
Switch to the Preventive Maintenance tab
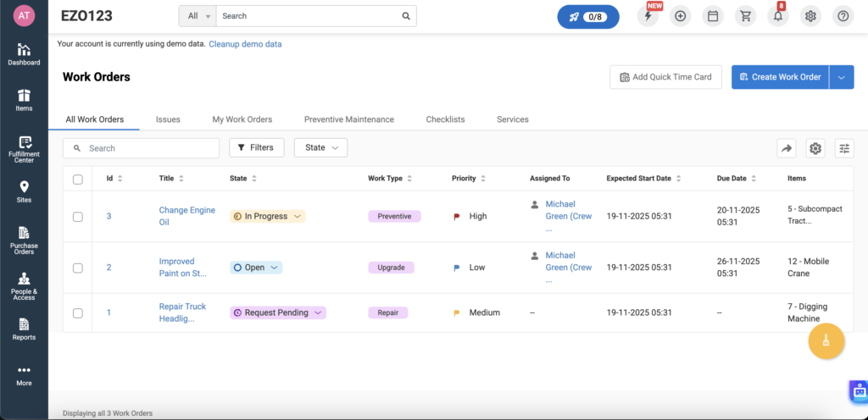(348, 119)
